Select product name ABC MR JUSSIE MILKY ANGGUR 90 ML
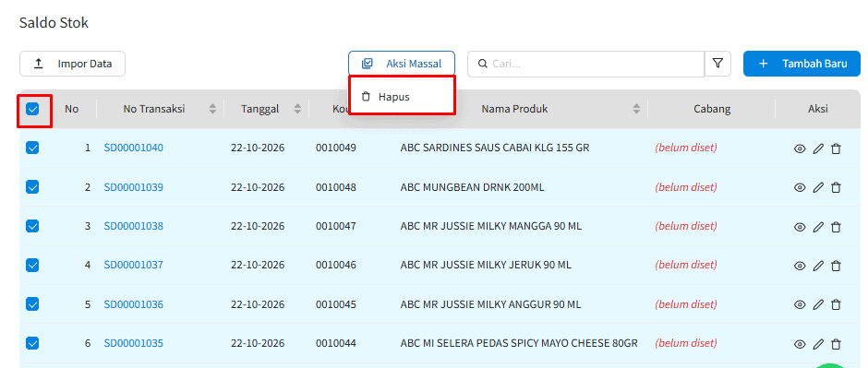 pos(490,304)
